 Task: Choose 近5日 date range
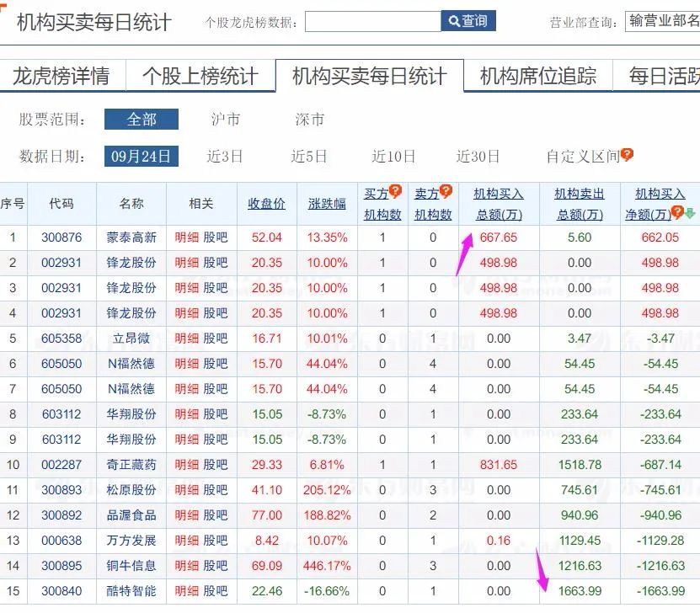[309, 157]
